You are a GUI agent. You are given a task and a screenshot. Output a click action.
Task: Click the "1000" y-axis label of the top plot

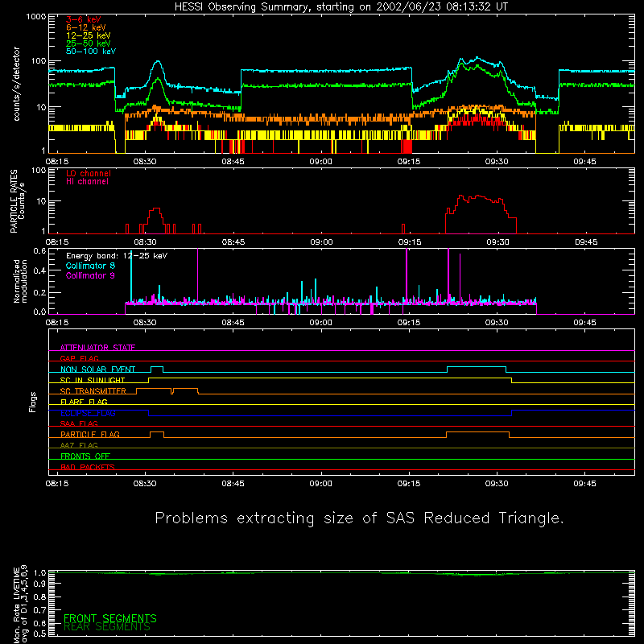tap(36, 17)
